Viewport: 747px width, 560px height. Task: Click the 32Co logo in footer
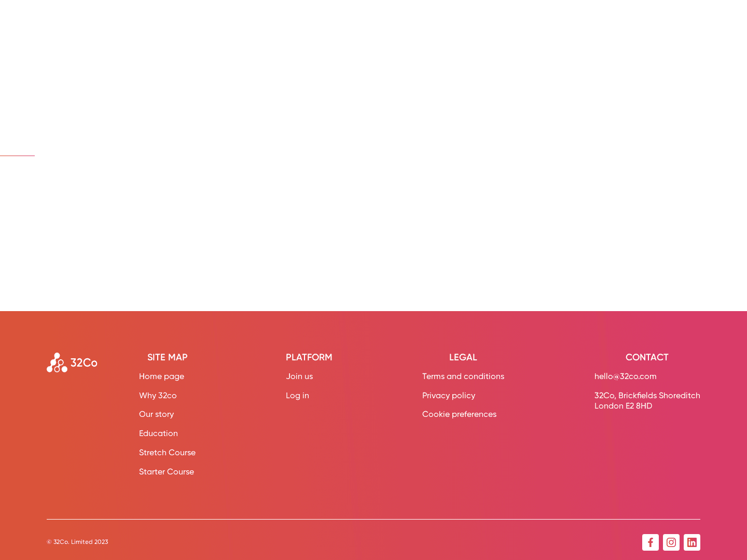point(72,363)
